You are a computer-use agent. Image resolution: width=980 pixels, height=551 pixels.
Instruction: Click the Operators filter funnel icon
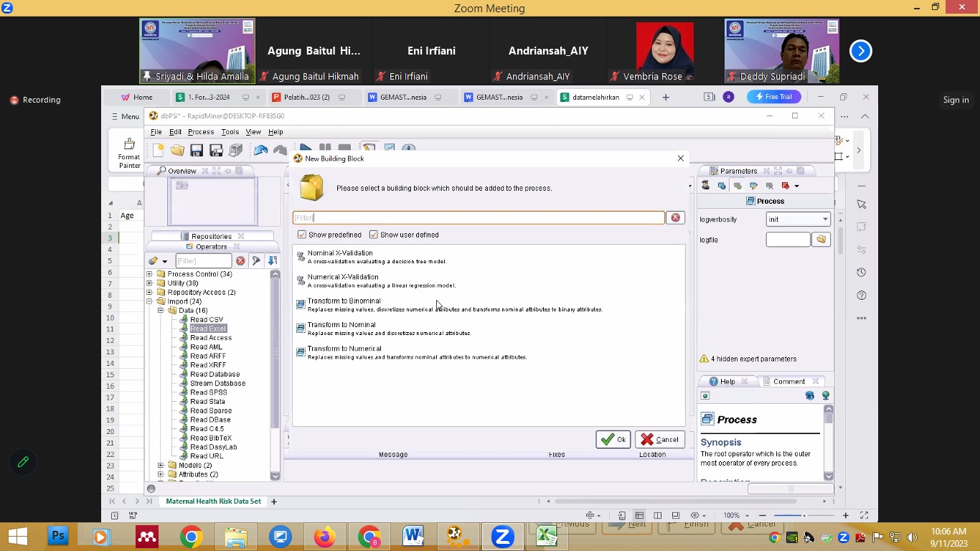(256, 261)
